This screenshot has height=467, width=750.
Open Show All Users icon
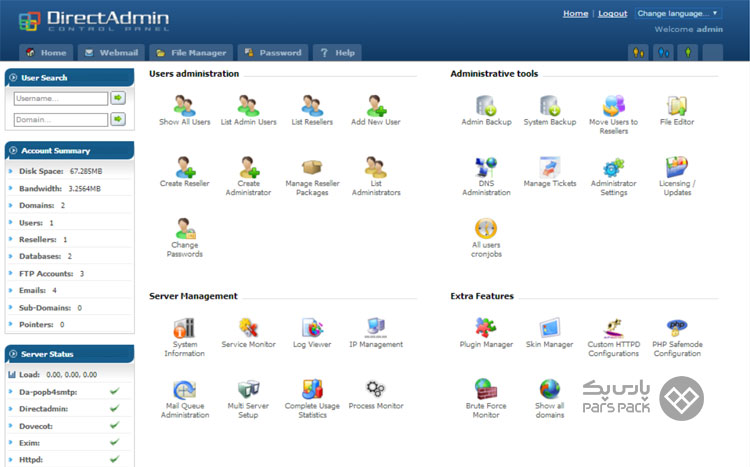click(185, 106)
